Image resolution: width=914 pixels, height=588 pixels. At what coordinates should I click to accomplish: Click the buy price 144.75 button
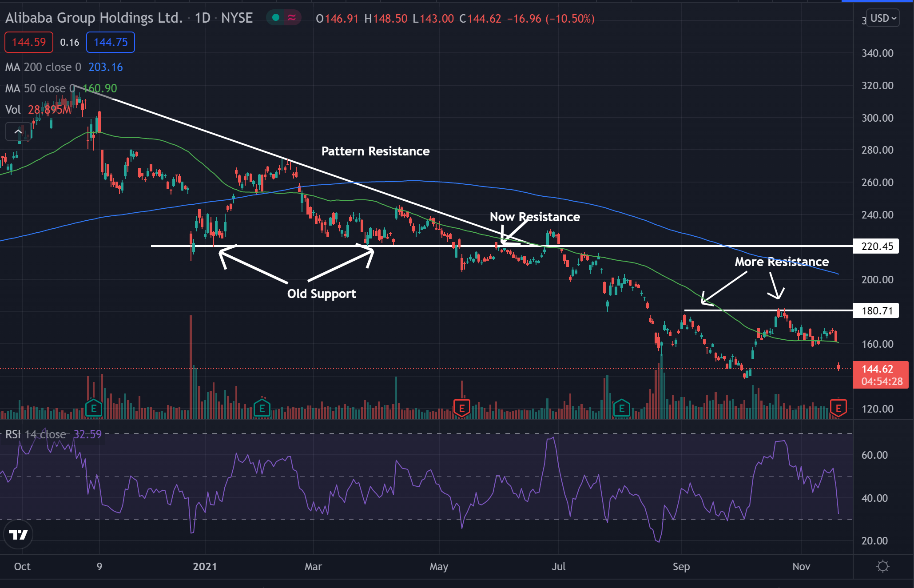click(x=111, y=42)
